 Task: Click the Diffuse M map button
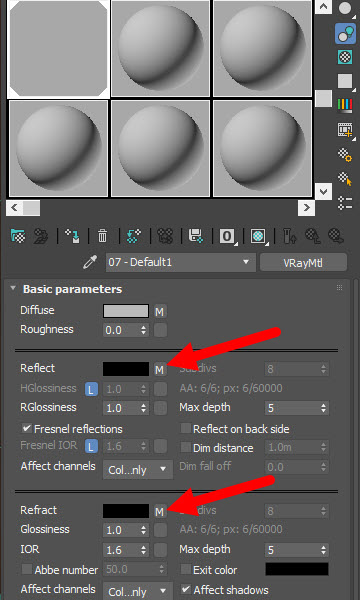(160, 312)
